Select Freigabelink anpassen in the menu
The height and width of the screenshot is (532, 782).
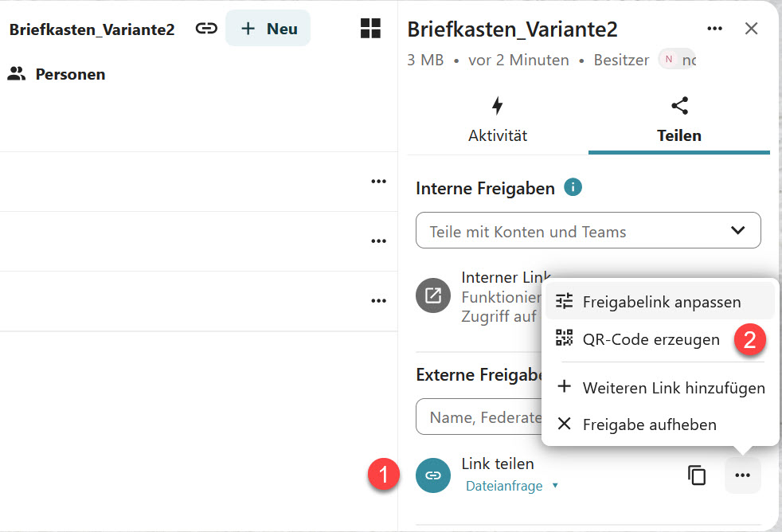(x=661, y=302)
